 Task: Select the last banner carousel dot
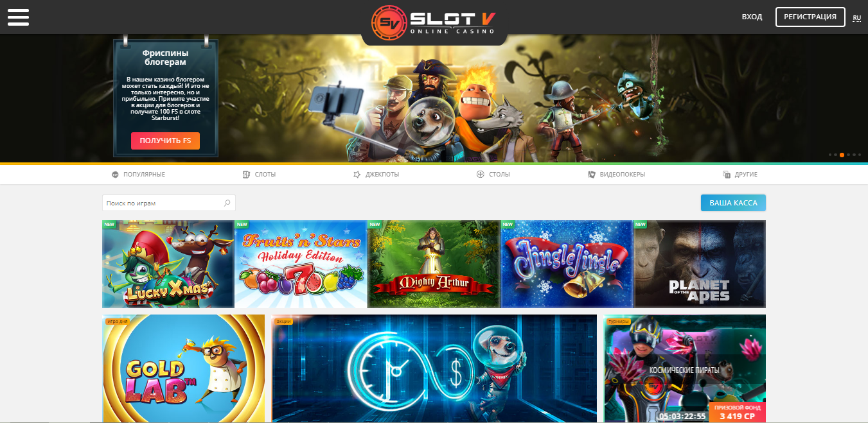pyautogui.click(x=859, y=155)
